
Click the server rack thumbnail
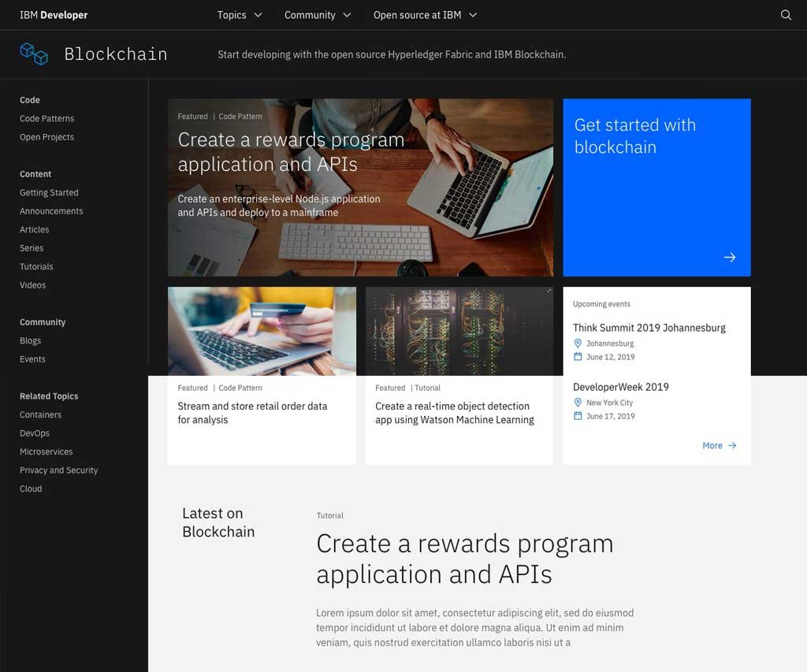coord(459,331)
